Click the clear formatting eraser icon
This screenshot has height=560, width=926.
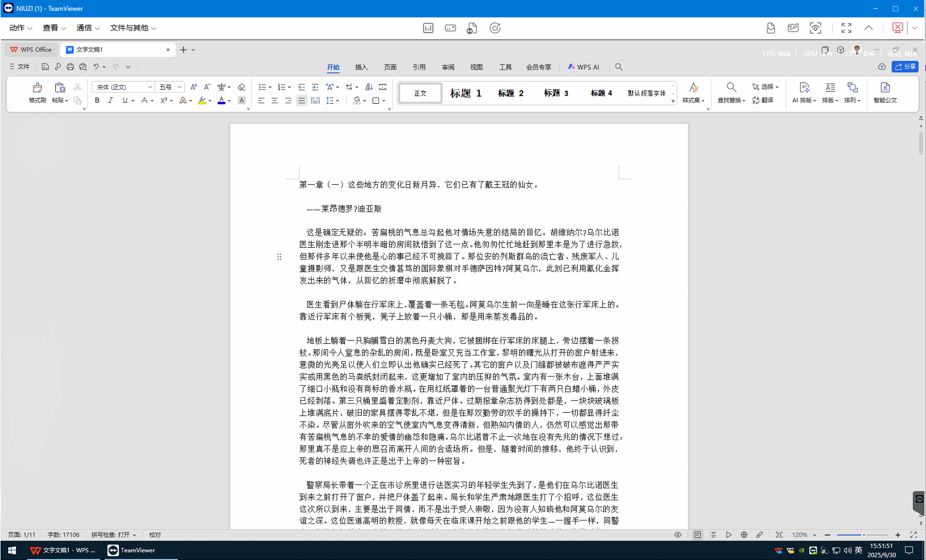click(242, 87)
